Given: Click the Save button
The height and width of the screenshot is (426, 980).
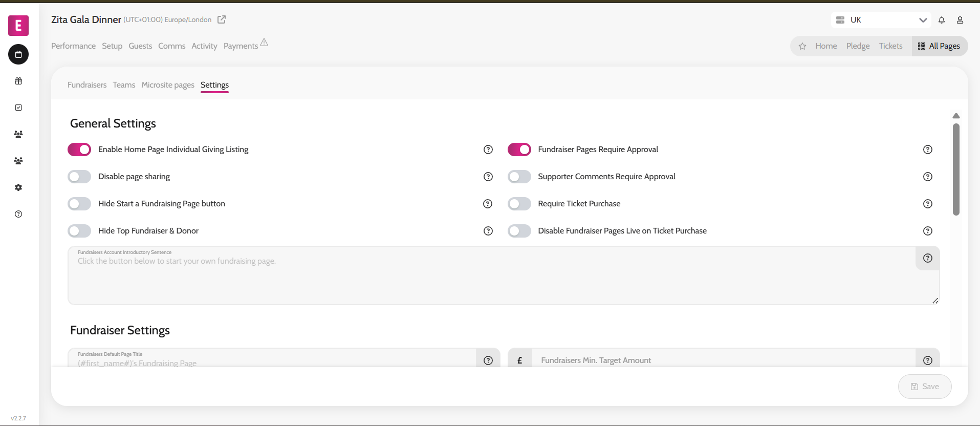Looking at the screenshot, I should [925, 387].
